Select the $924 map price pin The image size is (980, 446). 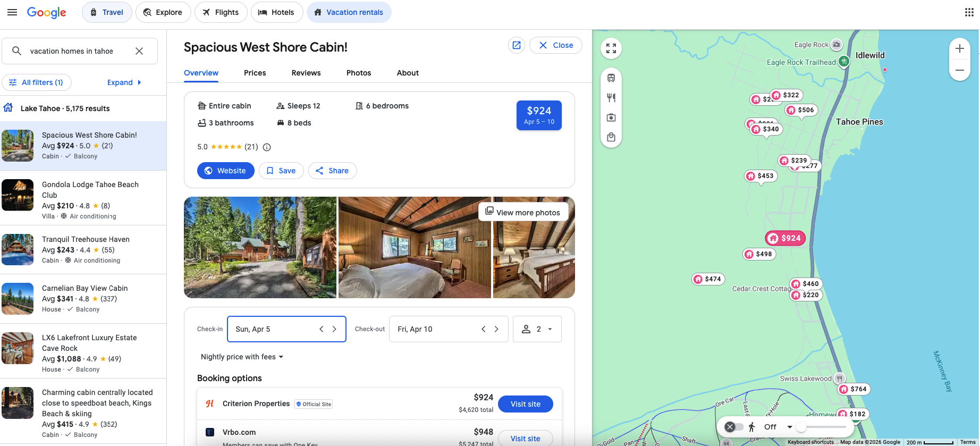tap(785, 238)
